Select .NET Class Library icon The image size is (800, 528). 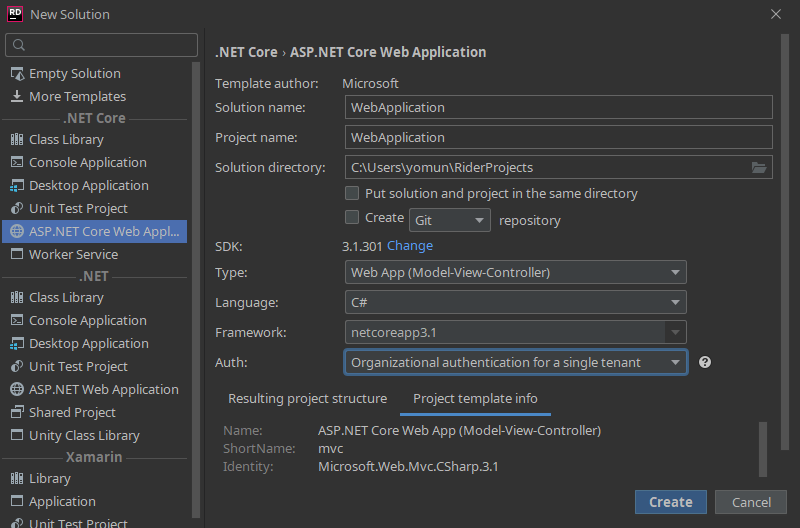[17, 297]
